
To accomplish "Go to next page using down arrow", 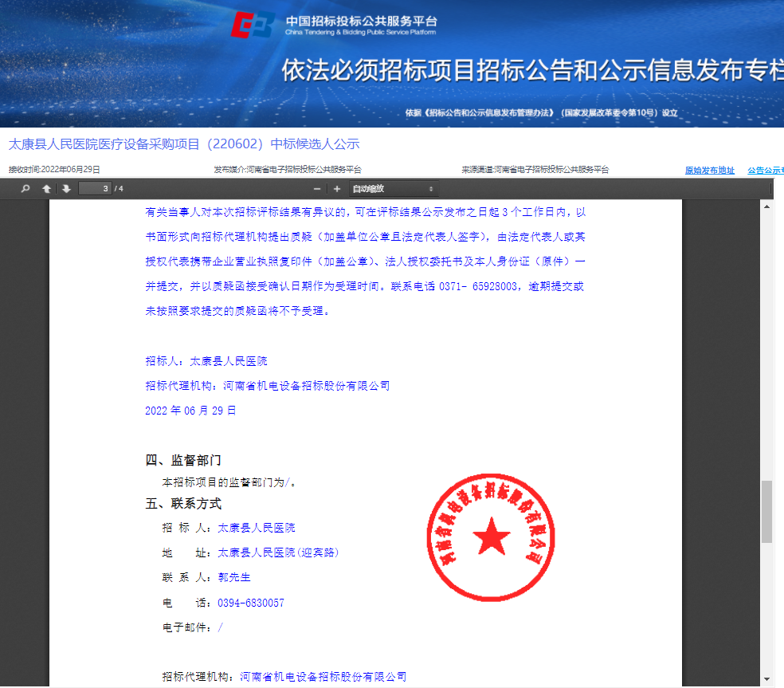I will tap(66, 189).
